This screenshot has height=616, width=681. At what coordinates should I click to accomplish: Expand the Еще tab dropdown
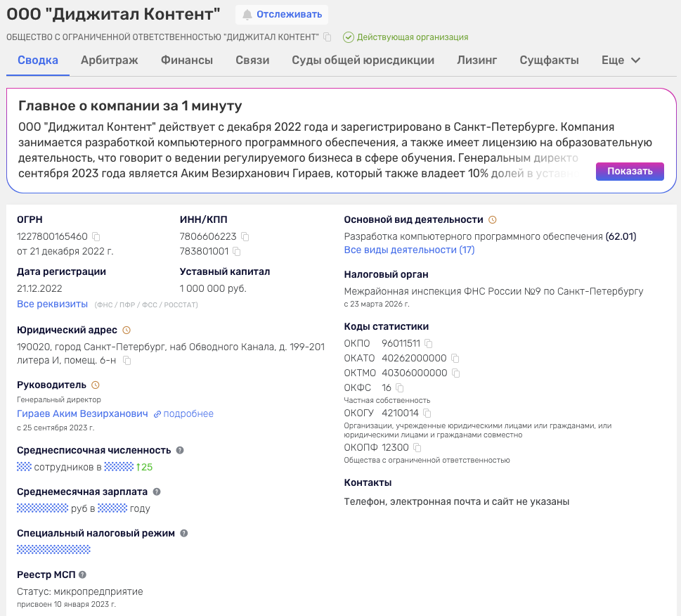click(x=621, y=60)
